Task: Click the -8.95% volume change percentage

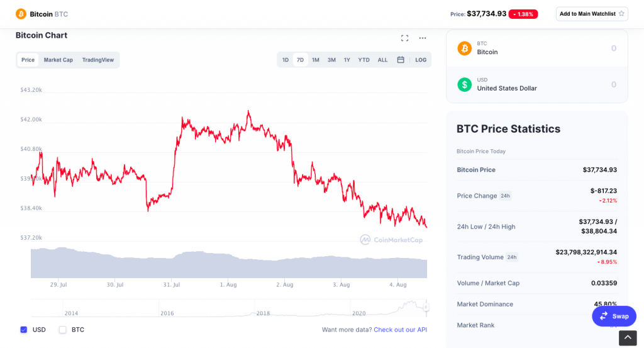Action: point(607,262)
